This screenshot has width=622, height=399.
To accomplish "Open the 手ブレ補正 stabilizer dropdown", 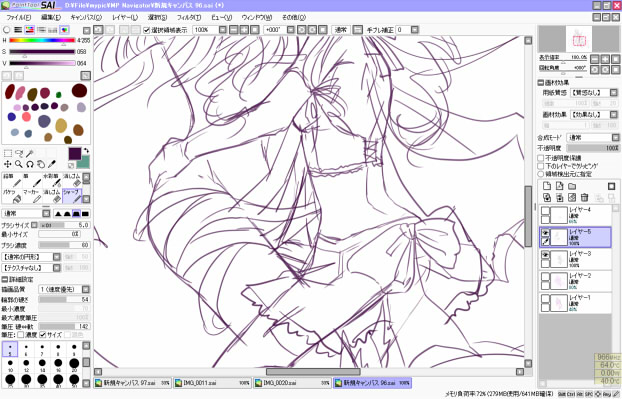I will (415, 30).
